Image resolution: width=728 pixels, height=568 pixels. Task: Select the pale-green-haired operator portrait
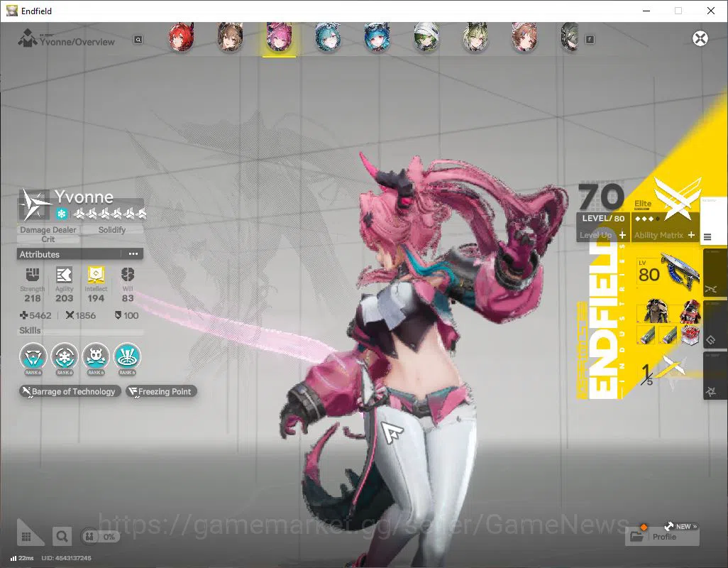point(475,37)
